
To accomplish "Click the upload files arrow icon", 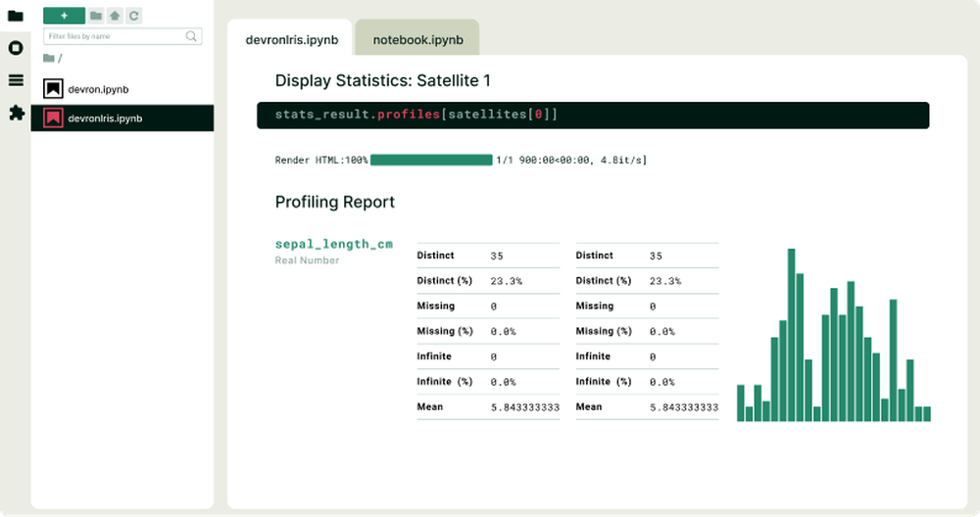I will pyautogui.click(x=115, y=16).
